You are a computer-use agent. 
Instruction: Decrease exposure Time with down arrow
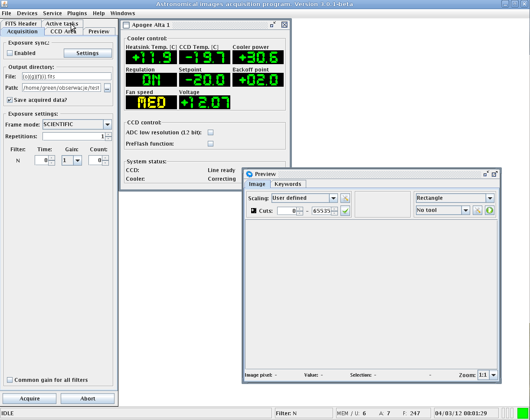(52, 163)
